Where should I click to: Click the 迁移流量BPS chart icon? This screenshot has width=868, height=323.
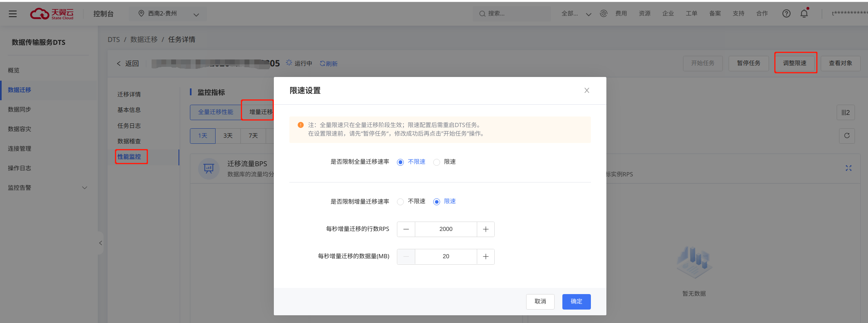(209, 168)
